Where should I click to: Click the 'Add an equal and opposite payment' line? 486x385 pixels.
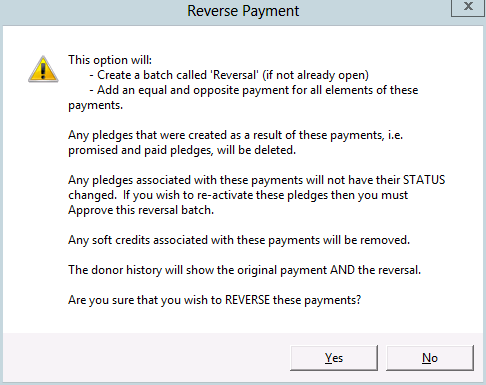coord(254,90)
